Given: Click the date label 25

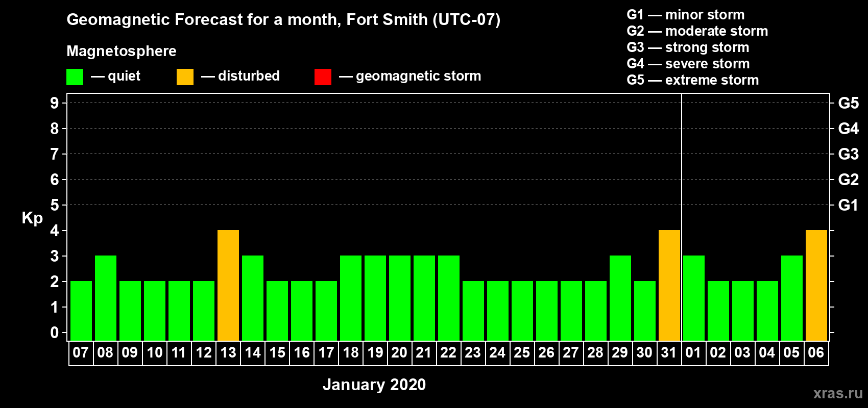Looking at the screenshot, I should 522,352.
